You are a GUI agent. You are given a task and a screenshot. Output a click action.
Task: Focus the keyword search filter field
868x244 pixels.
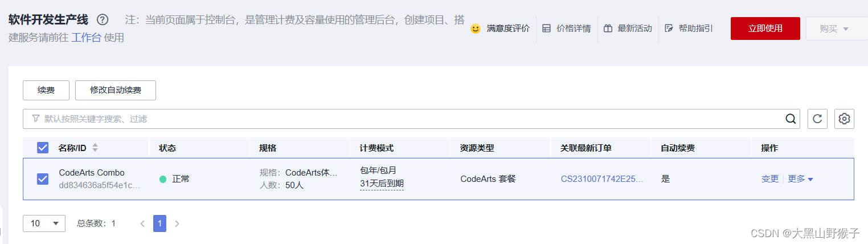tap(410, 119)
